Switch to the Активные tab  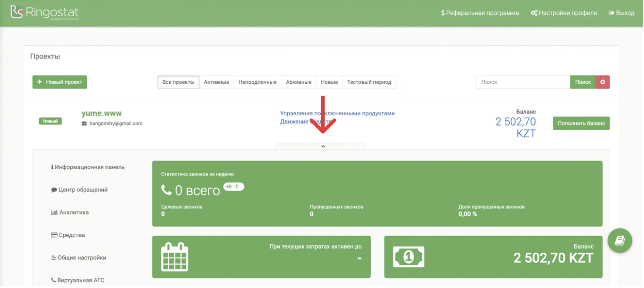[216, 82]
